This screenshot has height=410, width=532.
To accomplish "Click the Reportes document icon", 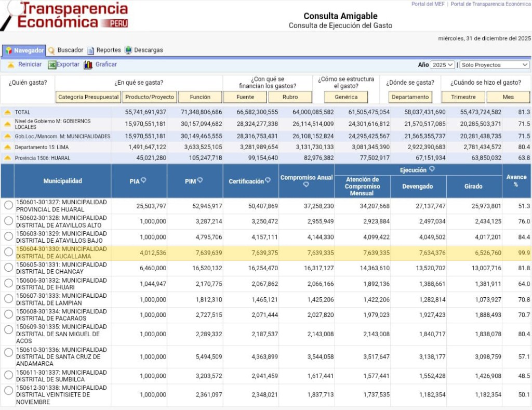I will point(91,50).
